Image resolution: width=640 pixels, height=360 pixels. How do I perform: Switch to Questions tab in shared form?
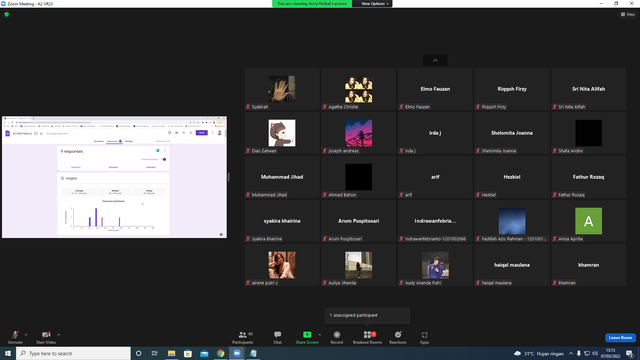(x=99, y=141)
